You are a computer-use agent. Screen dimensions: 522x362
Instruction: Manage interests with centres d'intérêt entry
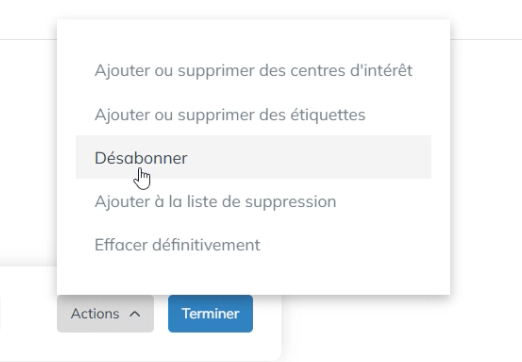click(x=253, y=70)
